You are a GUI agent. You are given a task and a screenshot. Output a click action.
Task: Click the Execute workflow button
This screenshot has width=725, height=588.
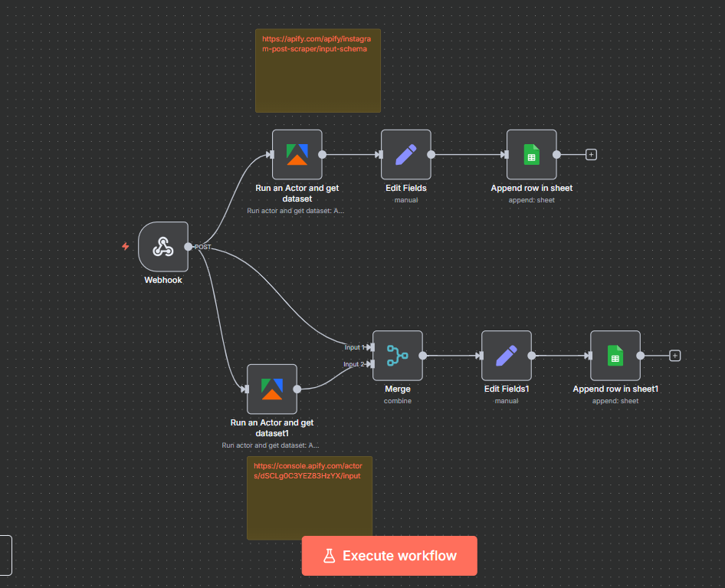(x=389, y=556)
